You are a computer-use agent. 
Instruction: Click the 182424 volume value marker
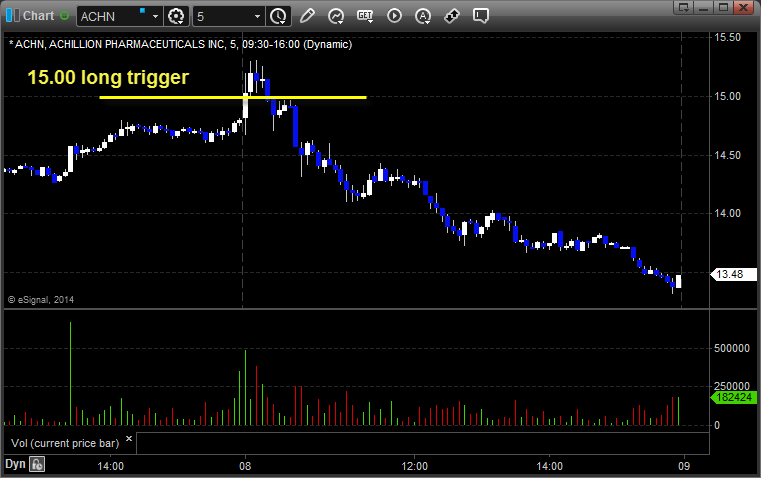[733, 397]
